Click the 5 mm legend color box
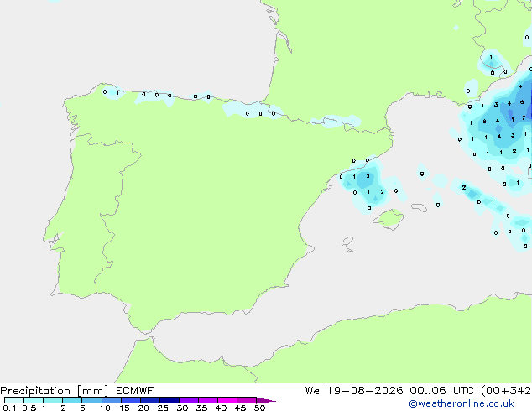This screenshot has width=532, height=411. [x=91, y=400]
